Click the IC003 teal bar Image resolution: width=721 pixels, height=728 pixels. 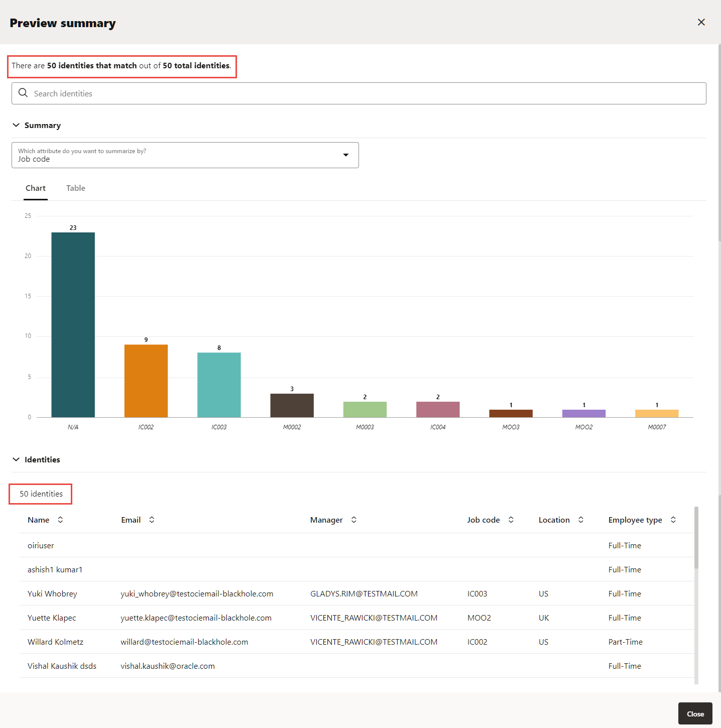click(x=219, y=385)
